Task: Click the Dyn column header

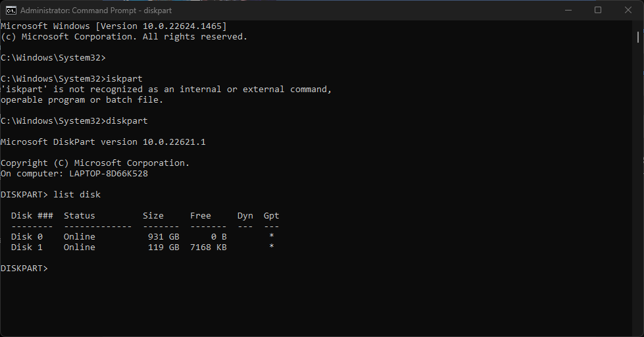Action: point(245,216)
